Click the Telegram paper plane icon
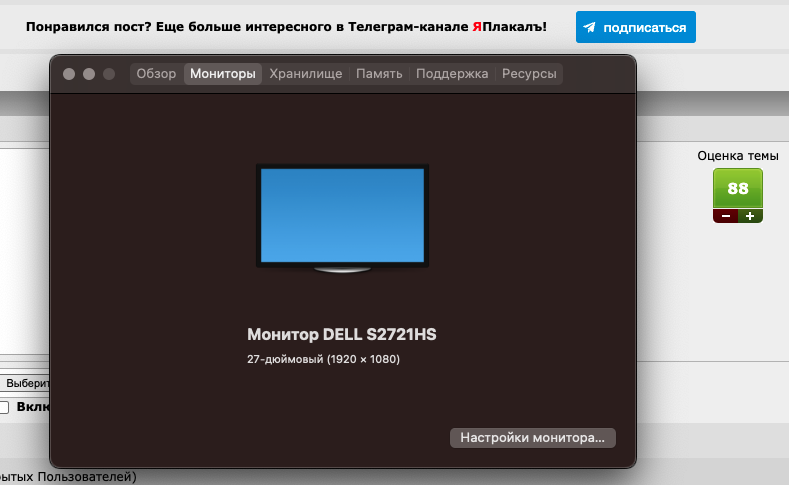 click(589, 27)
